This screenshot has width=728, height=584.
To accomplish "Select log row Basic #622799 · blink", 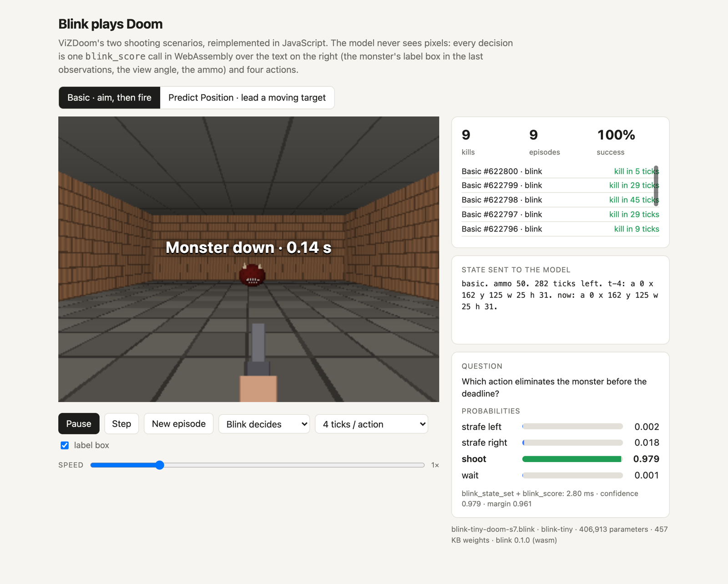I will pyautogui.click(x=560, y=186).
